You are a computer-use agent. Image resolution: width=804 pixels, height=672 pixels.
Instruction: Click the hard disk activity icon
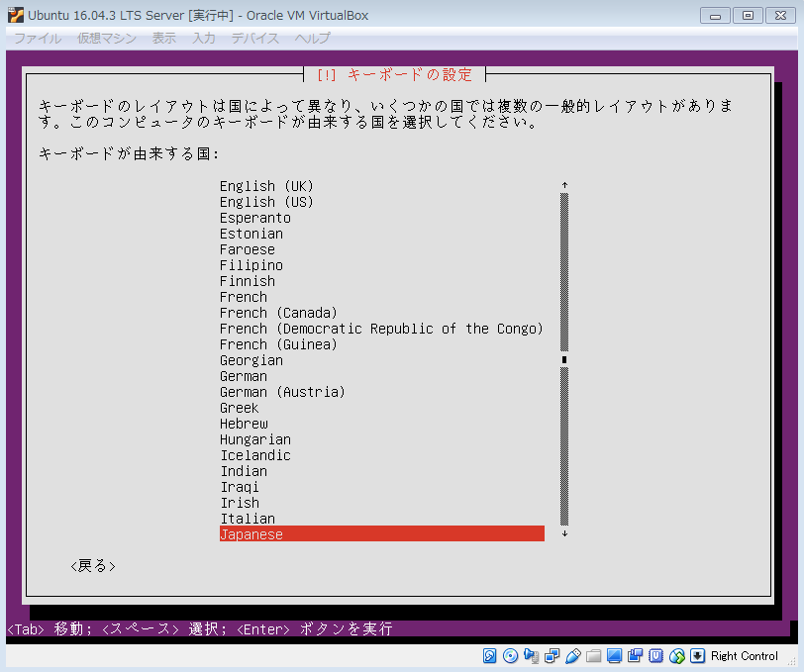pyautogui.click(x=490, y=656)
